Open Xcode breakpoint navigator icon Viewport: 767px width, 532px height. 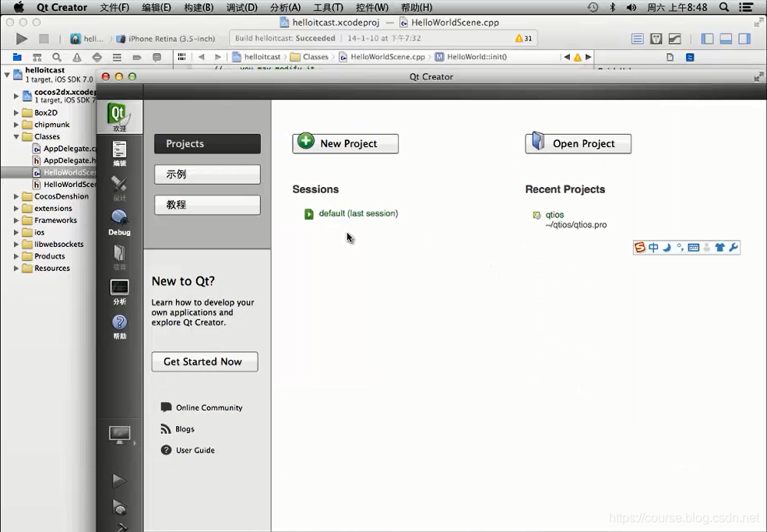[x=137, y=58]
